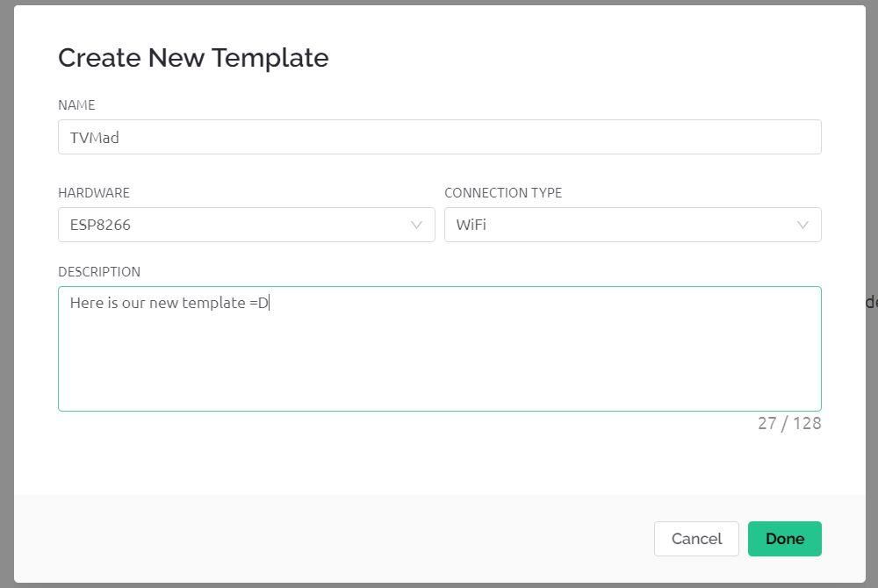Click the "WiFi" value text

coord(471,225)
